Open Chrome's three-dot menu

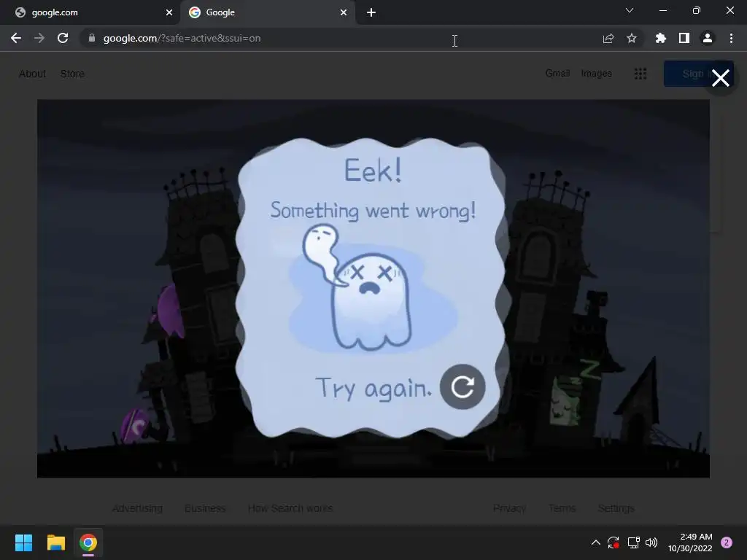pos(731,38)
